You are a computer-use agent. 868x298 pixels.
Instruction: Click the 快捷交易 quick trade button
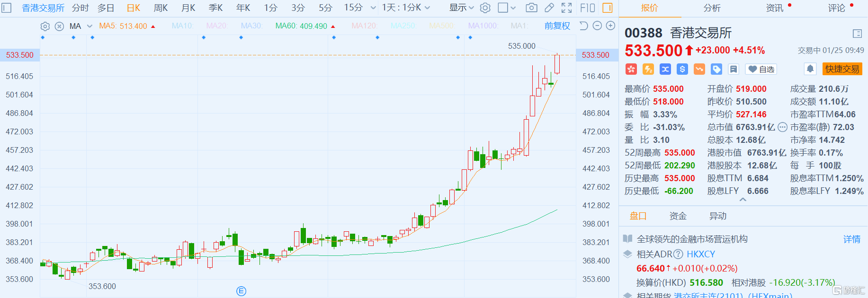[x=842, y=69]
